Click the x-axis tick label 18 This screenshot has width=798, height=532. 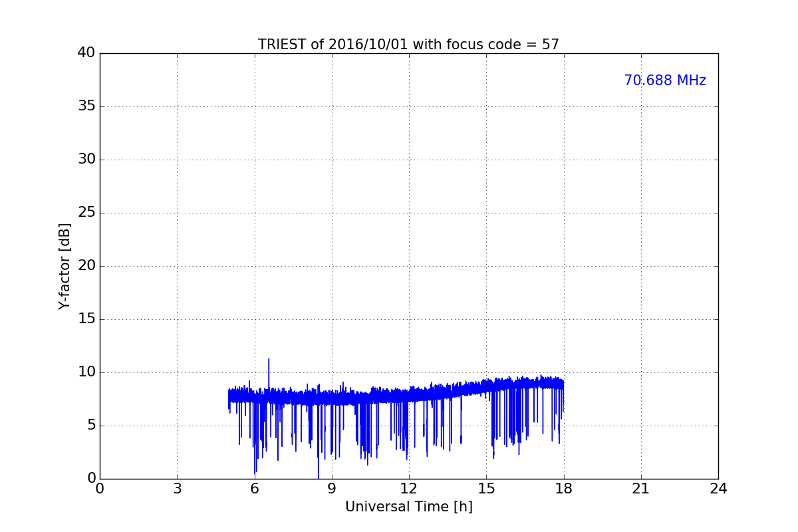tap(564, 489)
